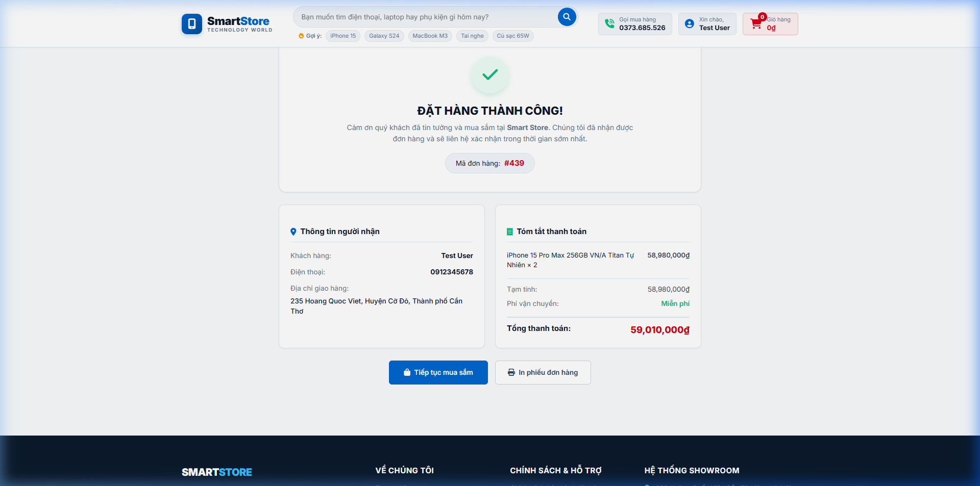The width and height of the screenshot is (980, 486).
Task: Click the HỆ THỐNG SHOWROOM footer heading
Action: tap(692, 471)
